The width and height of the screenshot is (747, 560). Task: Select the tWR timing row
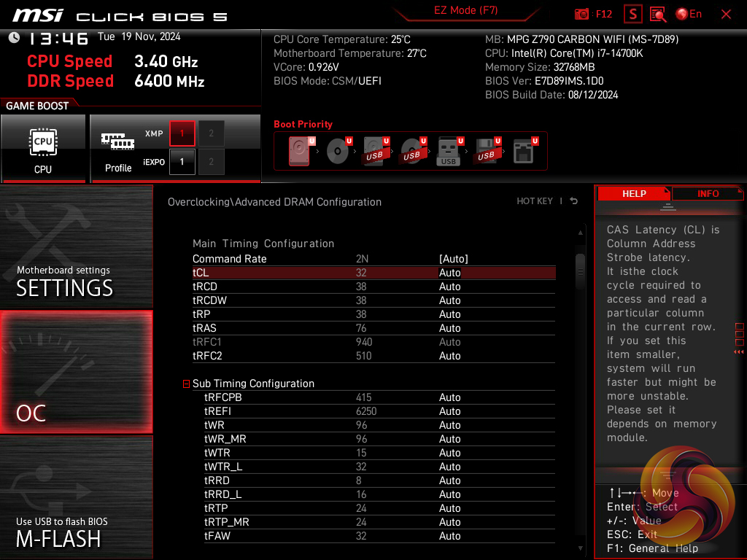tap(379, 425)
